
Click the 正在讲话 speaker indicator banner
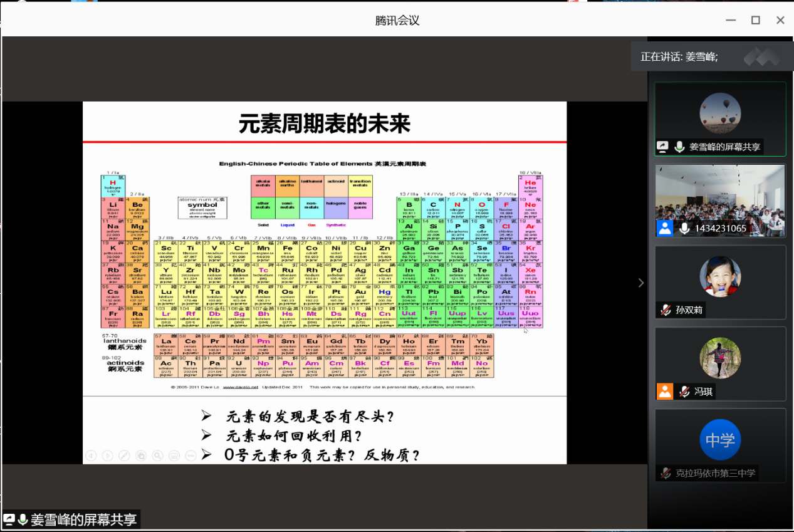[x=679, y=56]
